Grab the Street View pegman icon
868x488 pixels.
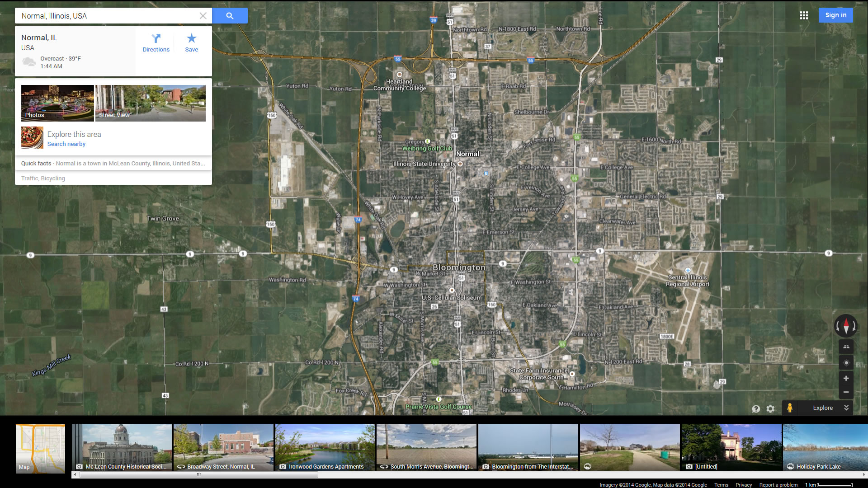(x=789, y=408)
